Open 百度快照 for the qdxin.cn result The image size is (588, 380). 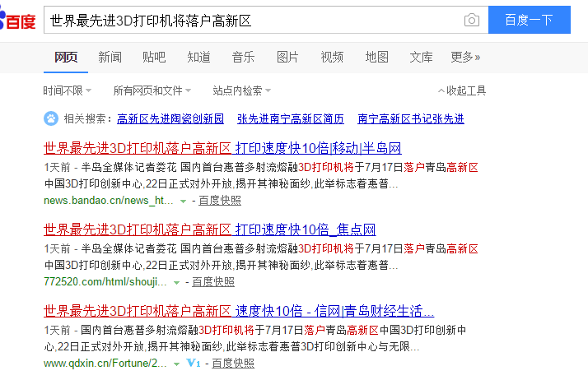click(x=233, y=363)
